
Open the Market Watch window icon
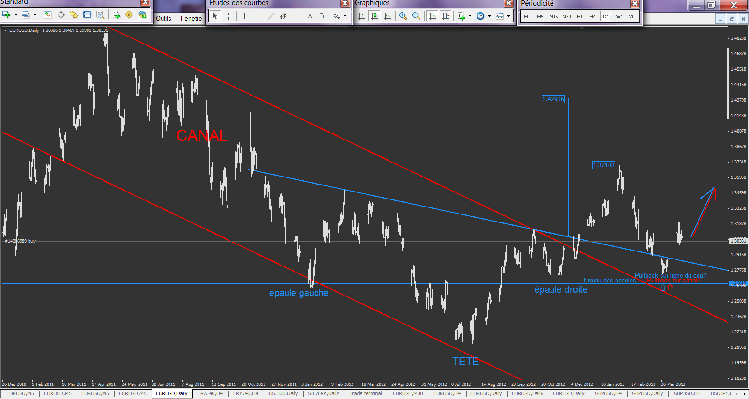[48, 15]
